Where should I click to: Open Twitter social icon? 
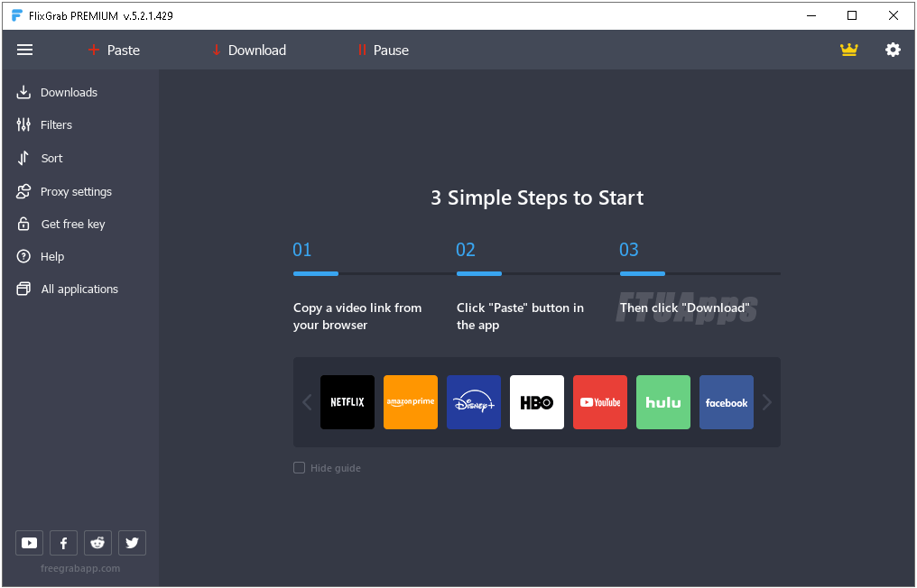coord(132,543)
